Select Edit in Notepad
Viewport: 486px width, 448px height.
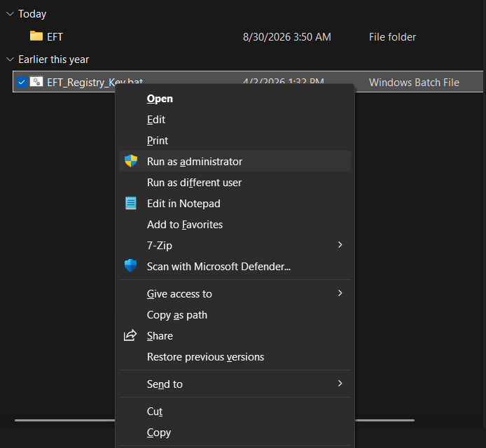[x=235, y=204]
